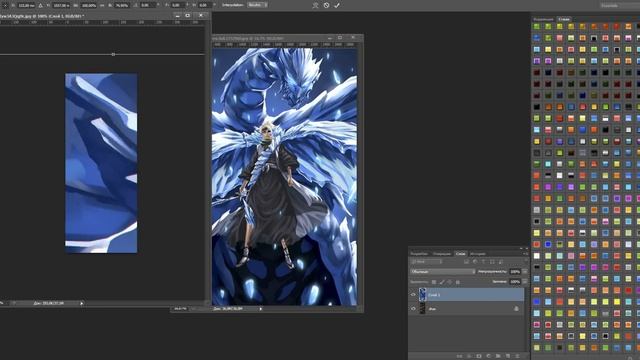640x360 pixels.
Task: Apply the red style swatch in top Styles row
Action: tap(616, 27)
